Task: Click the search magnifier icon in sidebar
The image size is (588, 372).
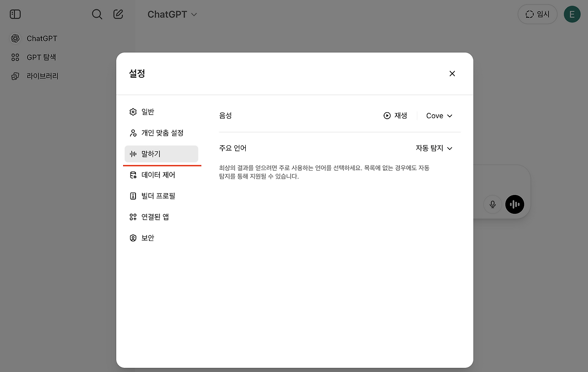Action: point(97,14)
